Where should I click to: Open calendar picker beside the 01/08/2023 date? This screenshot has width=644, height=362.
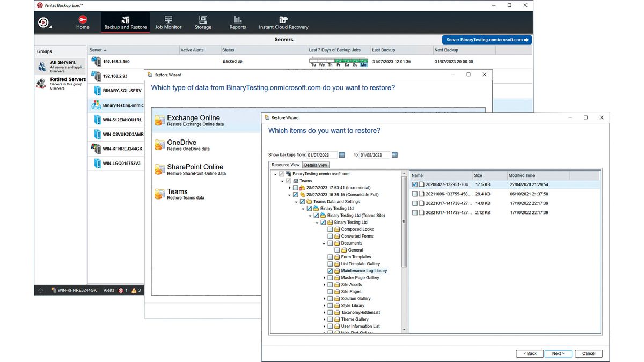394,155
